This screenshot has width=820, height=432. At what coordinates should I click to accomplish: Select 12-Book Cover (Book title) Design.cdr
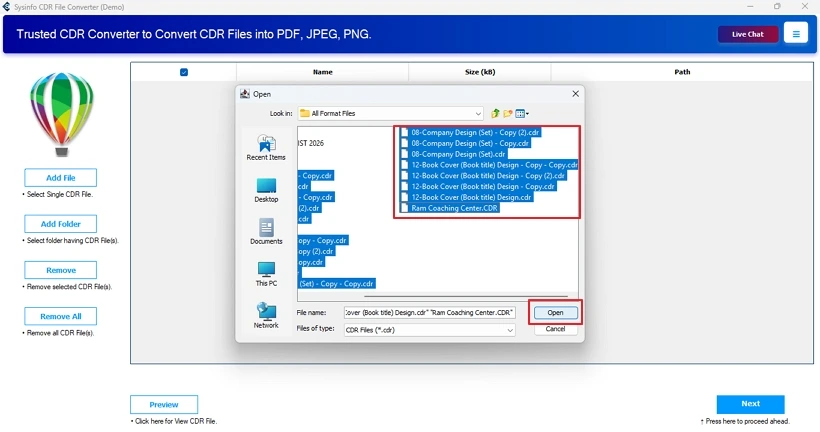466,197
